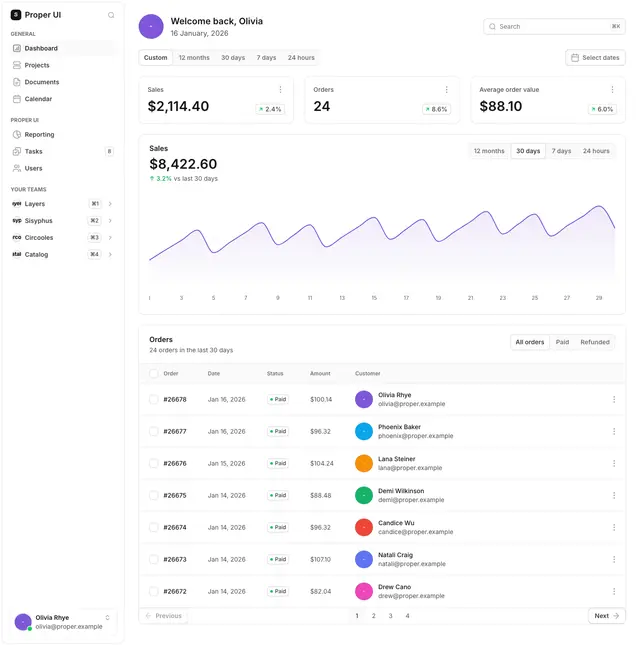Go to Projects in the sidebar
The width and height of the screenshot is (640, 645).
click(x=63, y=65)
